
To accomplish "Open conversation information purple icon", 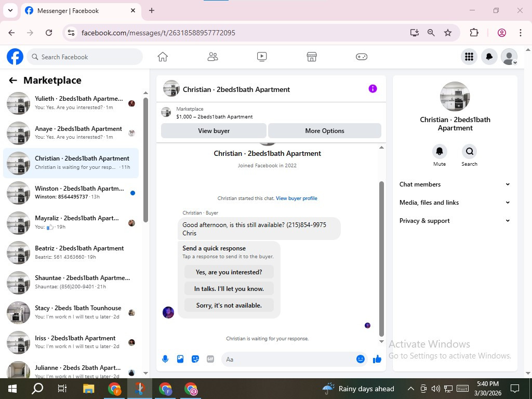I will point(373,89).
